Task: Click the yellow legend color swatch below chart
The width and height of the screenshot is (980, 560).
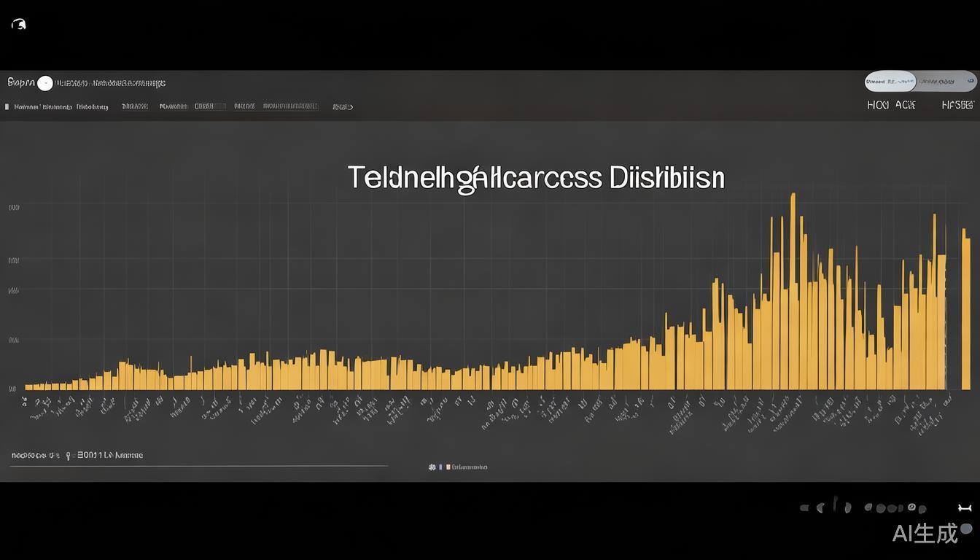Action: click(x=448, y=467)
